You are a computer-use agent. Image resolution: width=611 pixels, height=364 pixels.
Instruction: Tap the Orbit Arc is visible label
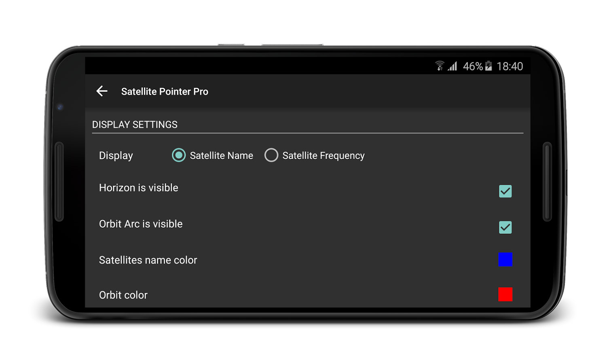tap(141, 224)
